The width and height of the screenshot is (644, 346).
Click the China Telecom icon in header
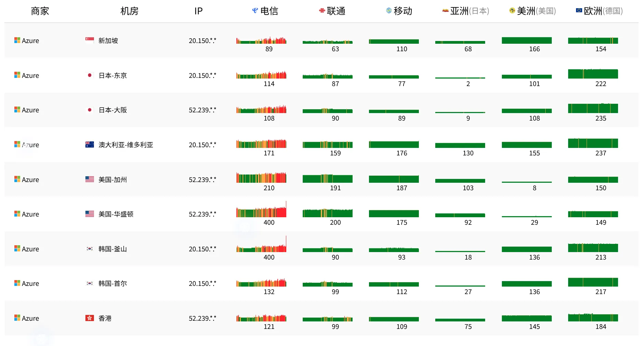pyautogui.click(x=255, y=11)
